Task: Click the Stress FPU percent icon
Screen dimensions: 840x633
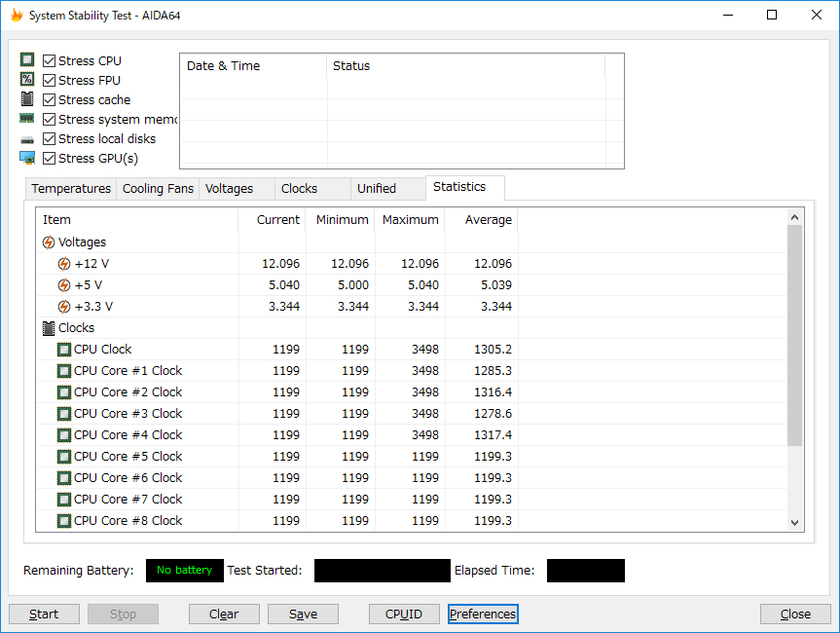Action: 27,79
